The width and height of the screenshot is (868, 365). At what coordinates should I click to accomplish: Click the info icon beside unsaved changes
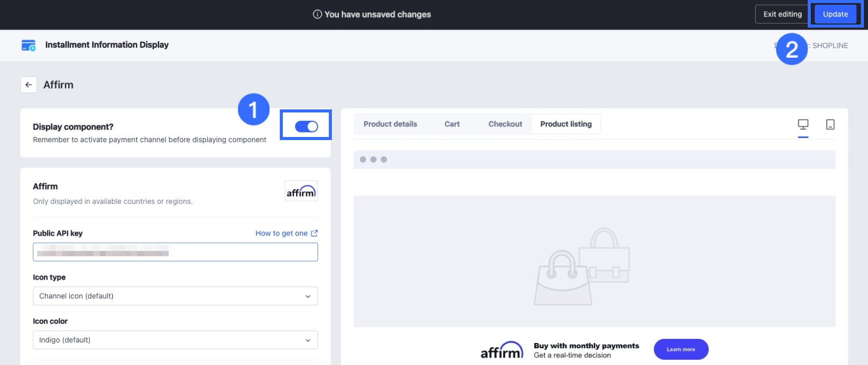point(318,14)
